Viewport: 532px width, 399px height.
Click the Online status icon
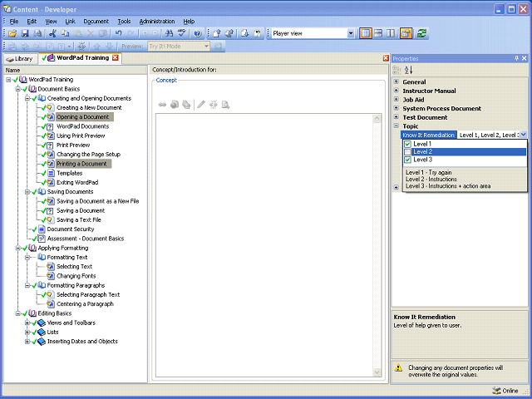click(x=496, y=391)
